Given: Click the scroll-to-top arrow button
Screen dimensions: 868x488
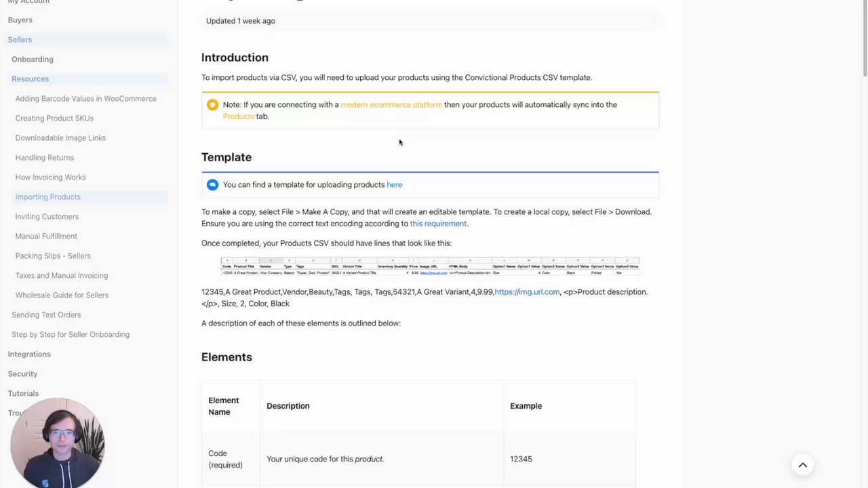Looking at the screenshot, I should [802, 465].
